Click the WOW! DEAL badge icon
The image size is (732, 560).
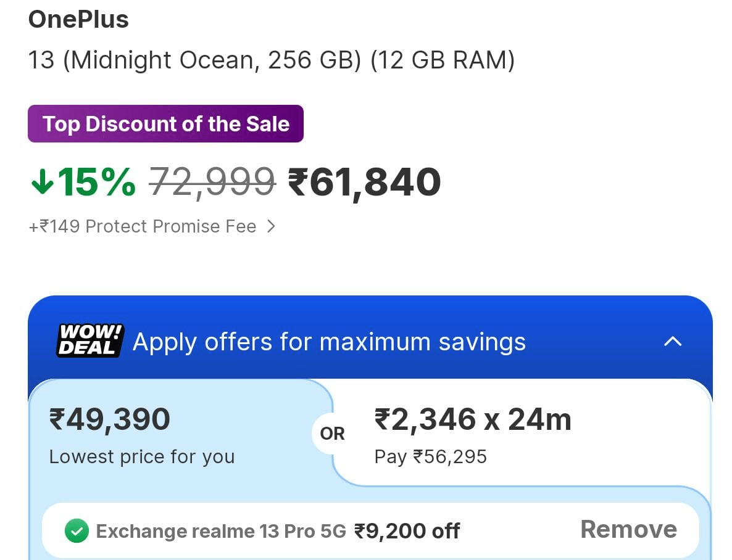tap(89, 339)
